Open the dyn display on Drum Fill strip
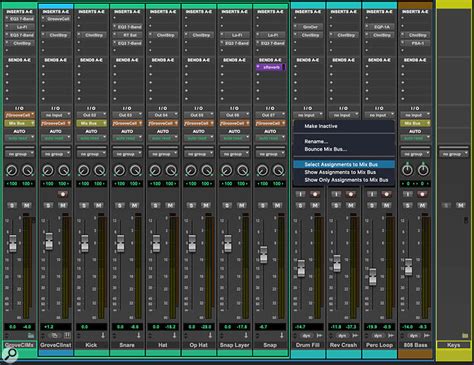 pos(306,335)
